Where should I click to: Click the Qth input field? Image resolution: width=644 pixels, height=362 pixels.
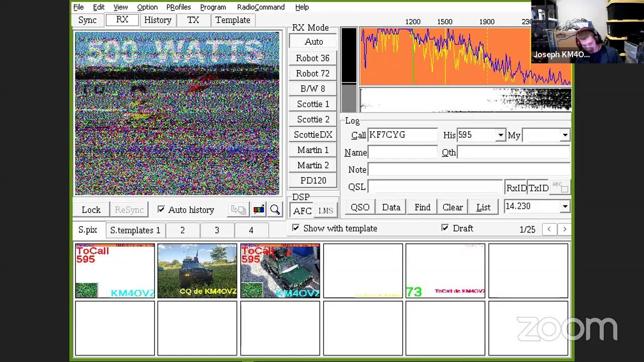coord(514,152)
